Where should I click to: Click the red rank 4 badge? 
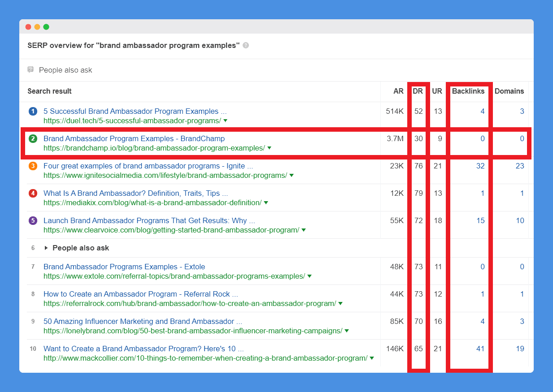coord(33,194)
